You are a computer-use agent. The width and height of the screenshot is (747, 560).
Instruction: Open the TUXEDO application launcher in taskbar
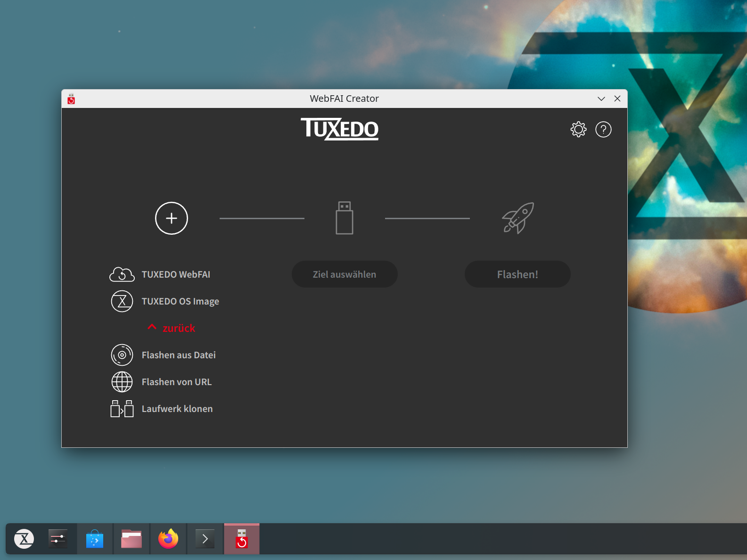pos(24,539)
